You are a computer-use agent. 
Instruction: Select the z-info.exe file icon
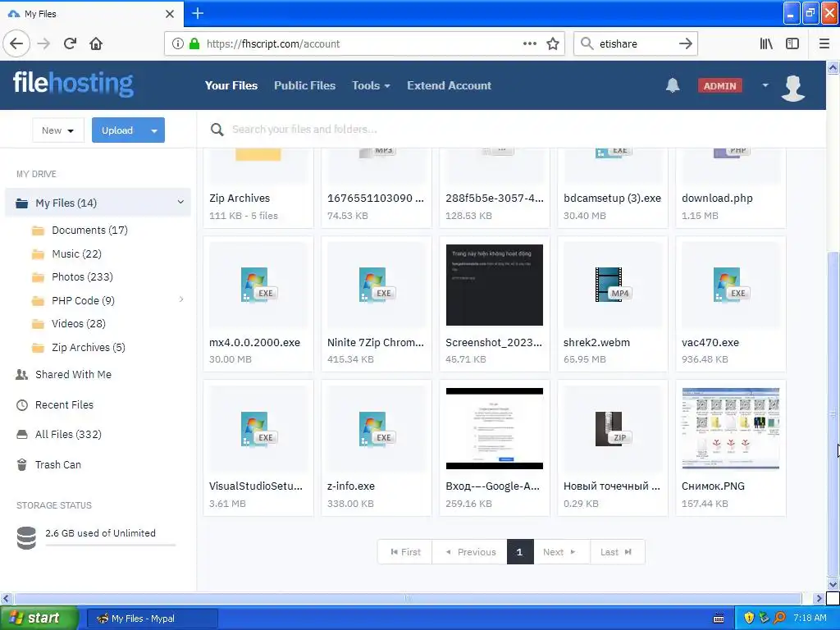tap(376, 429)
